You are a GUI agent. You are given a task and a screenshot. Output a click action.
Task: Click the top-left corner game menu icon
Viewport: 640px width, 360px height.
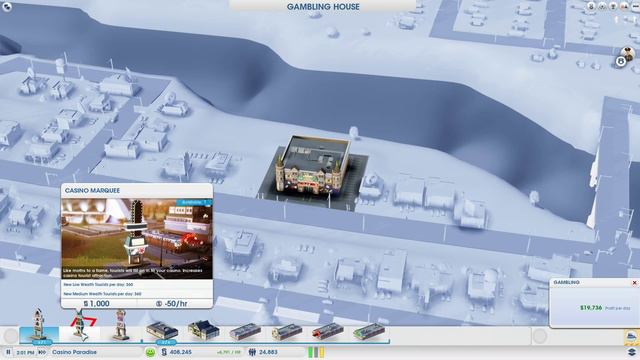7,6
